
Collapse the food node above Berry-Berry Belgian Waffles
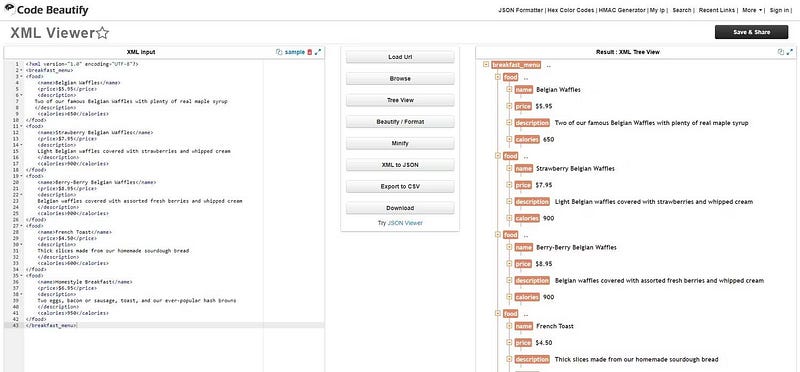(497, 235)
